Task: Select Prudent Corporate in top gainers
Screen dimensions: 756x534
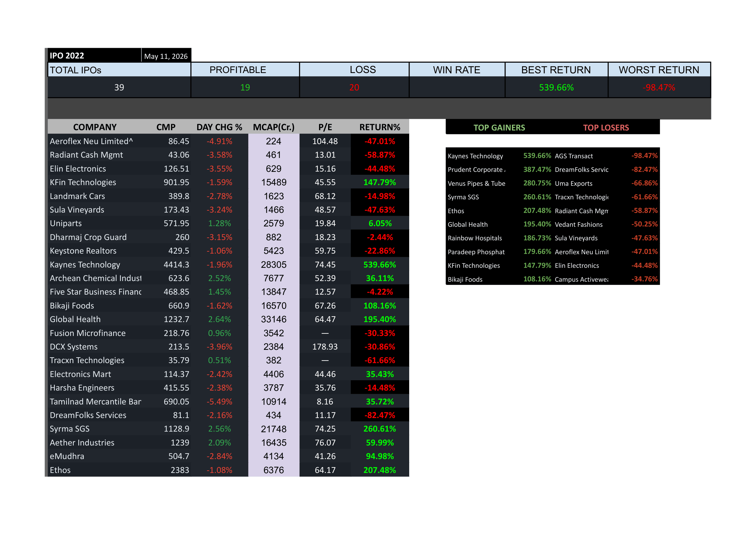Action: point(476,170)
